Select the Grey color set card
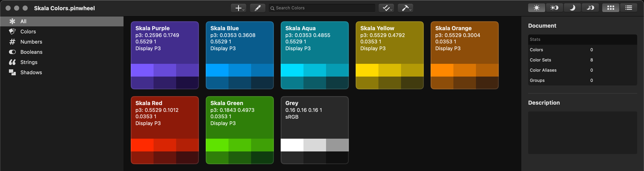Image resolution: width=644 pixels, height=171 pixels. [x=315, y=130]
